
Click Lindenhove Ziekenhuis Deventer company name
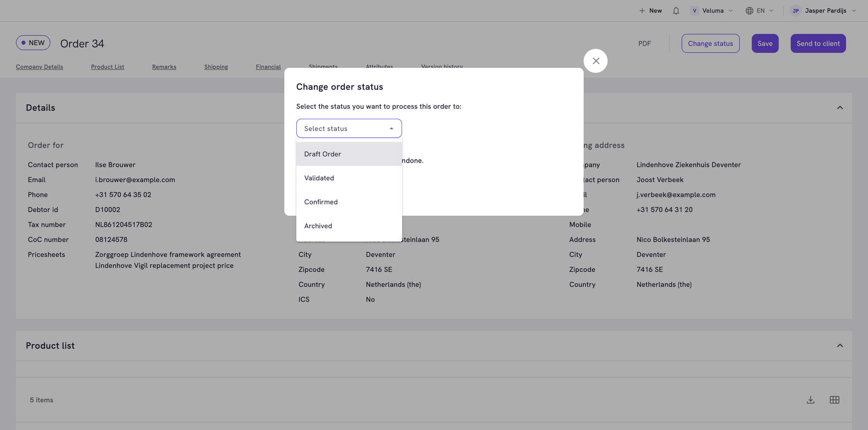click(688, 165)
